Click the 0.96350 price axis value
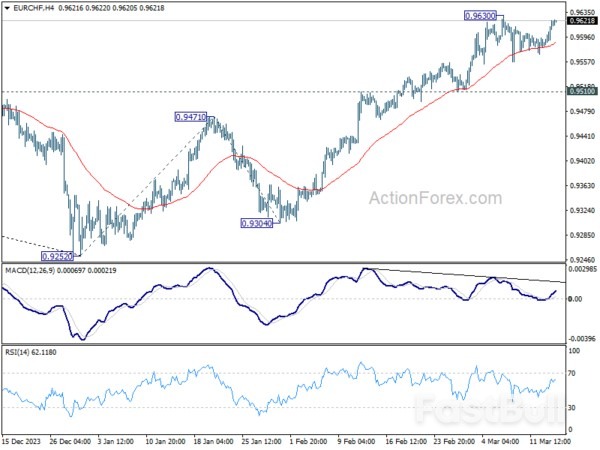This screenshot has width=600, height=450. tap(582, 13)
